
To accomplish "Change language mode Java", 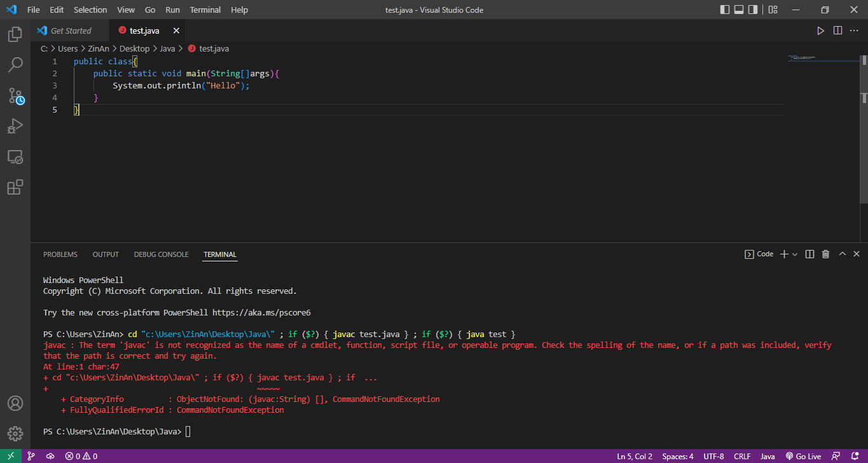I will point(768,456).
